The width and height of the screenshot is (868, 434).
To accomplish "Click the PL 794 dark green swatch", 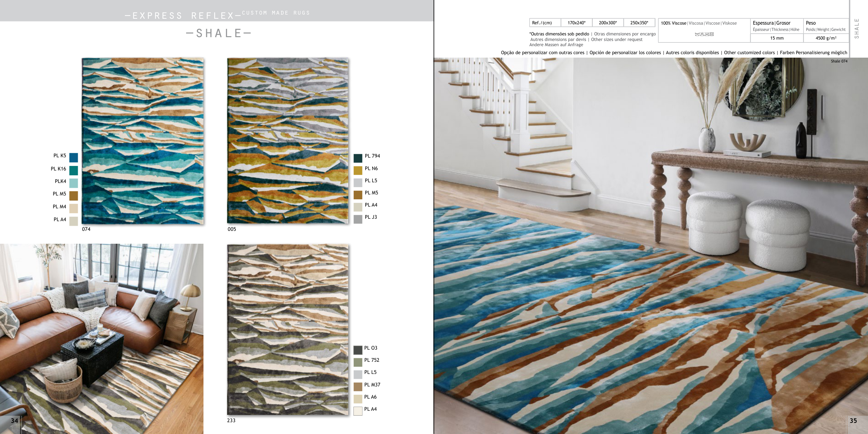I will pos(358,158).
